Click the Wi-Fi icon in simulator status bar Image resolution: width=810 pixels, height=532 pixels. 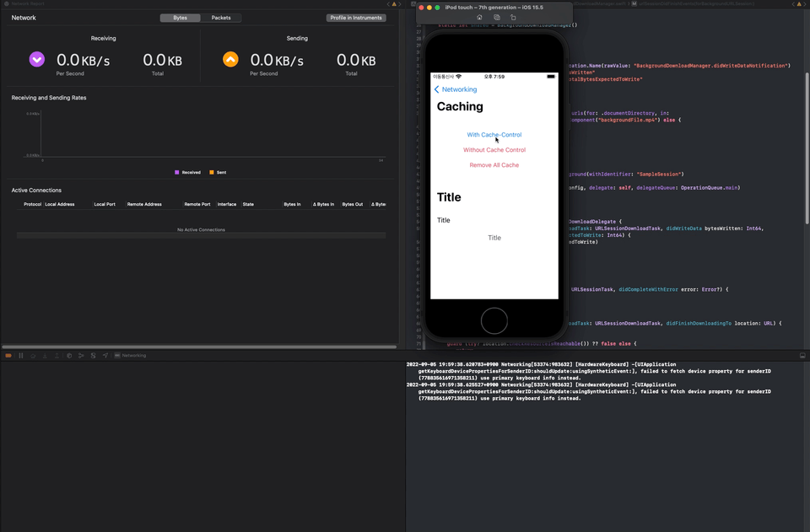[x=458, y=77]
